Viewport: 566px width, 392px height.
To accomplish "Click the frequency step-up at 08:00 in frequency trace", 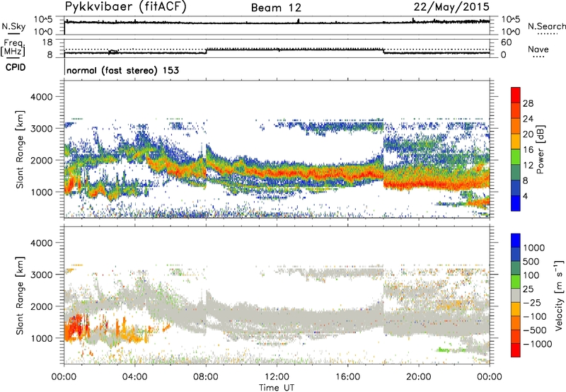I will 206,51.
